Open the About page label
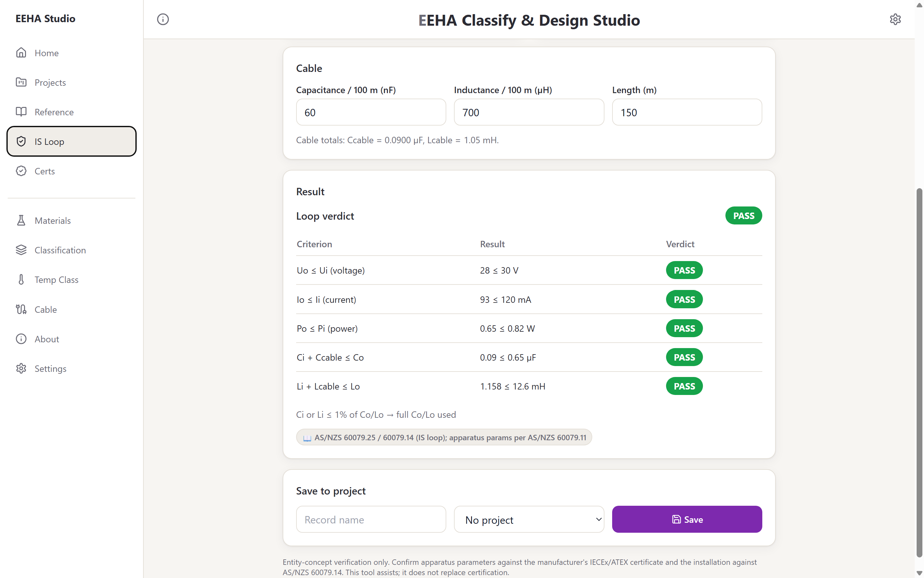Image resolution: width=924 pixels, height=578 pixels. 47,339
